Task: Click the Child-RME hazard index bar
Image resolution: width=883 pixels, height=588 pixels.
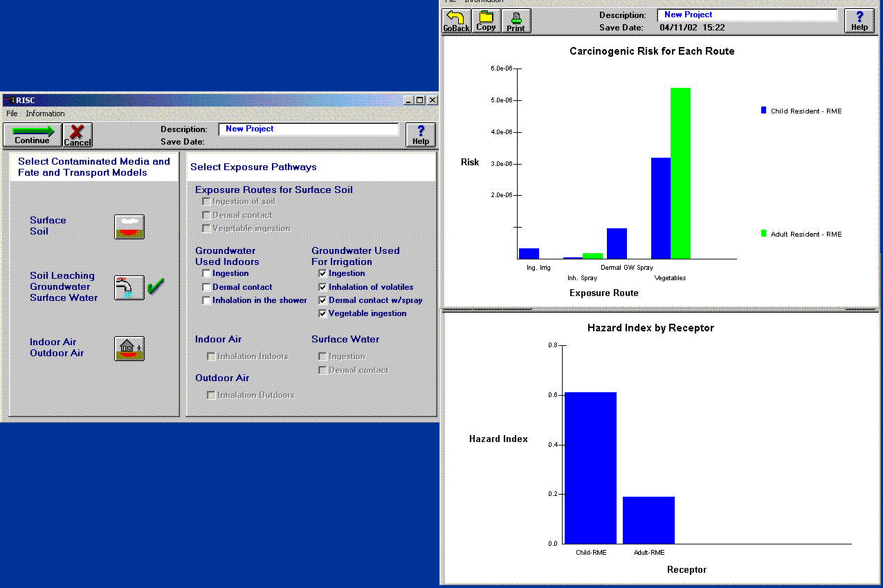Action: pyautogui.click(x=590, y=468)
